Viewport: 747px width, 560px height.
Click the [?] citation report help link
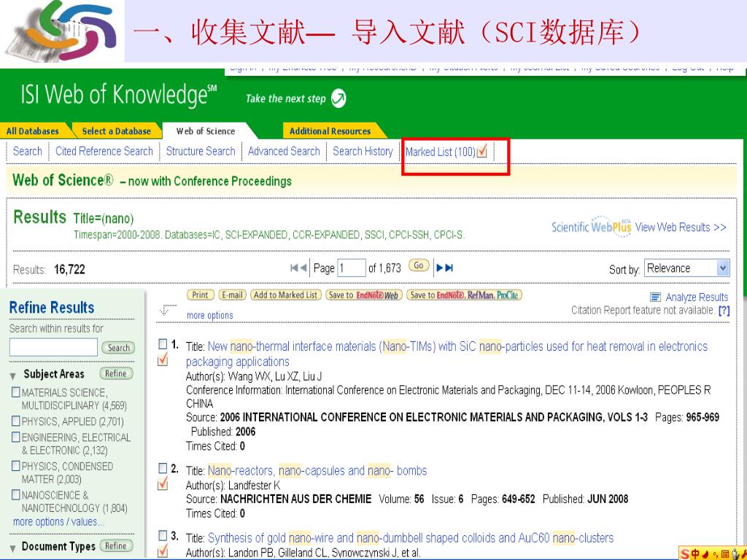(x=724, y=311)
